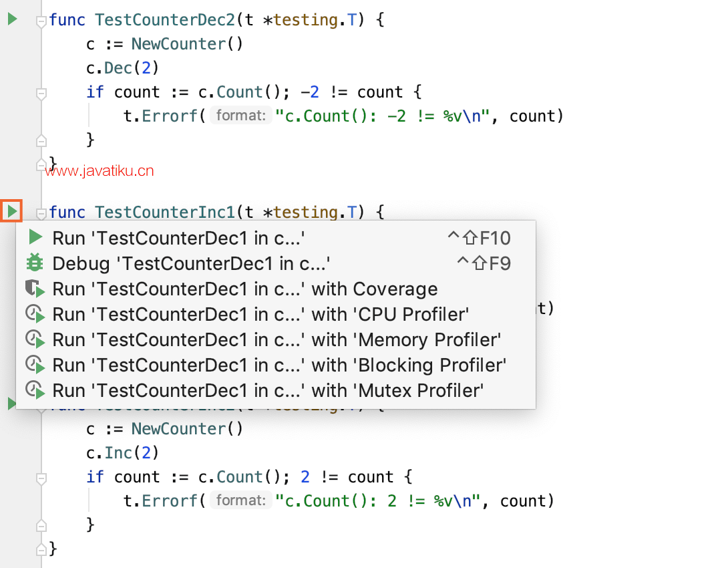Click green play icon in Run menu item
728x568 pixels.
click(x=35, y=237)
